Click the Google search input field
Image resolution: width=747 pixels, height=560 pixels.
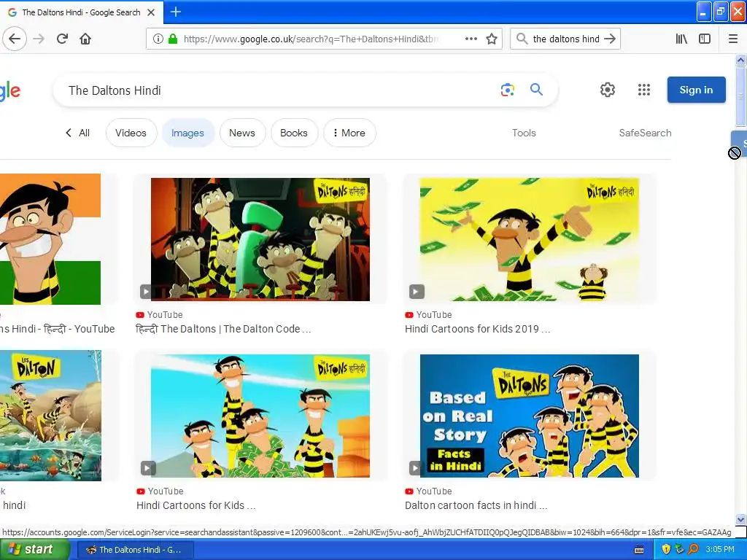(281, 90)
